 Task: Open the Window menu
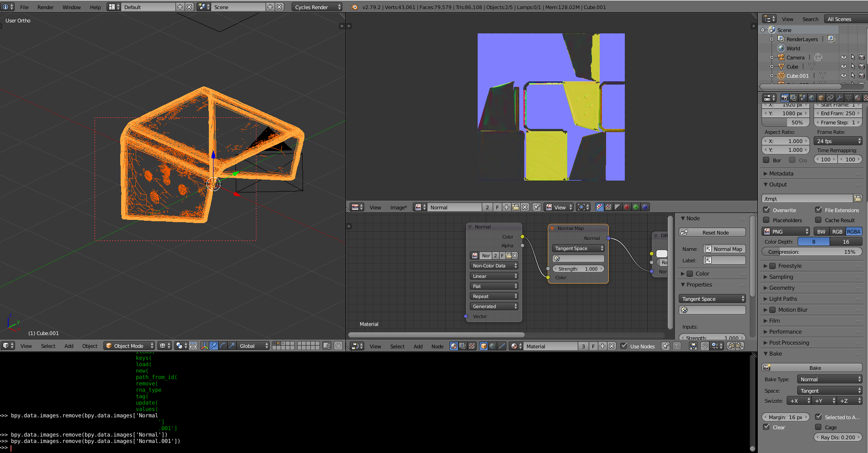(x=71, y=7)
